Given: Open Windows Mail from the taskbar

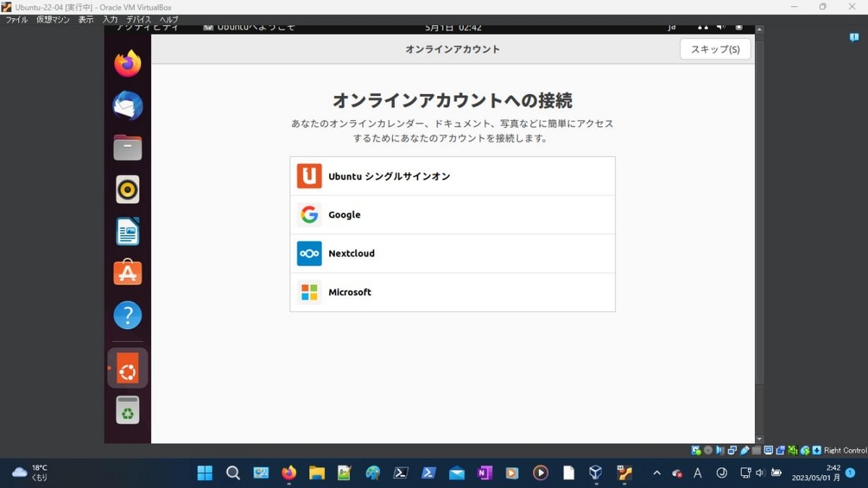Looking at the screenshot, I should [x=456, y=473].
